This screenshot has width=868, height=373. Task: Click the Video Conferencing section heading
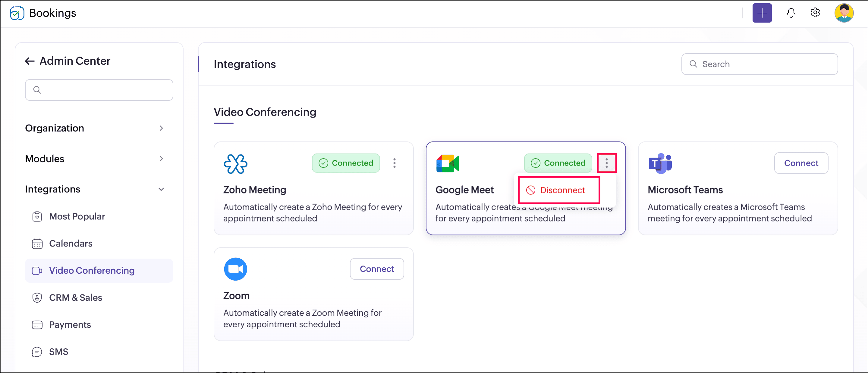pyautogui.click(x=265, y=112)
